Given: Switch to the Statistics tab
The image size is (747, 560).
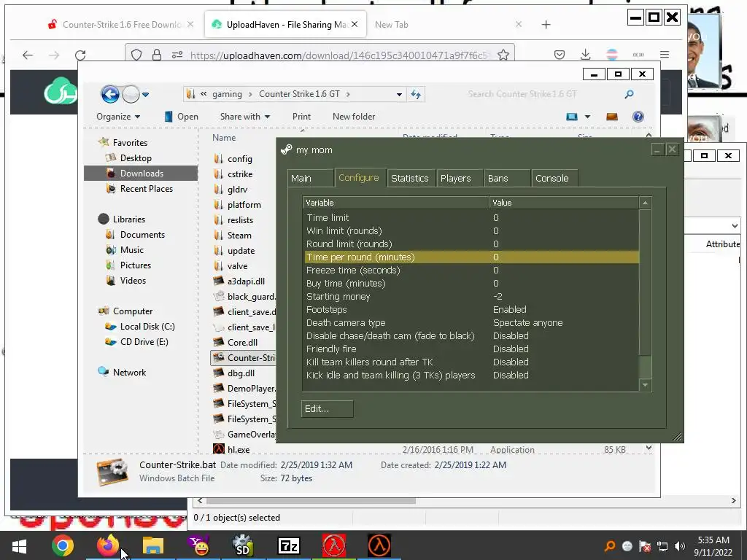Looking at the screenshot, I should [411, 179].
